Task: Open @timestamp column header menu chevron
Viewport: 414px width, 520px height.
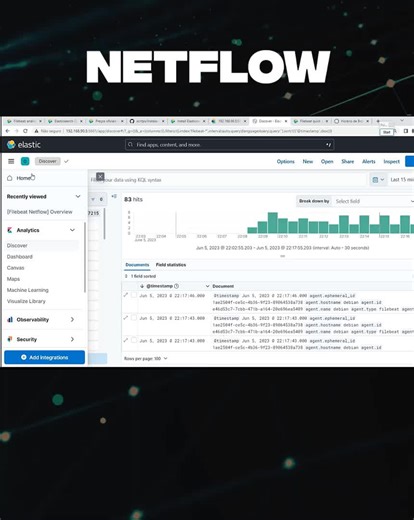Action: [207, 286]
